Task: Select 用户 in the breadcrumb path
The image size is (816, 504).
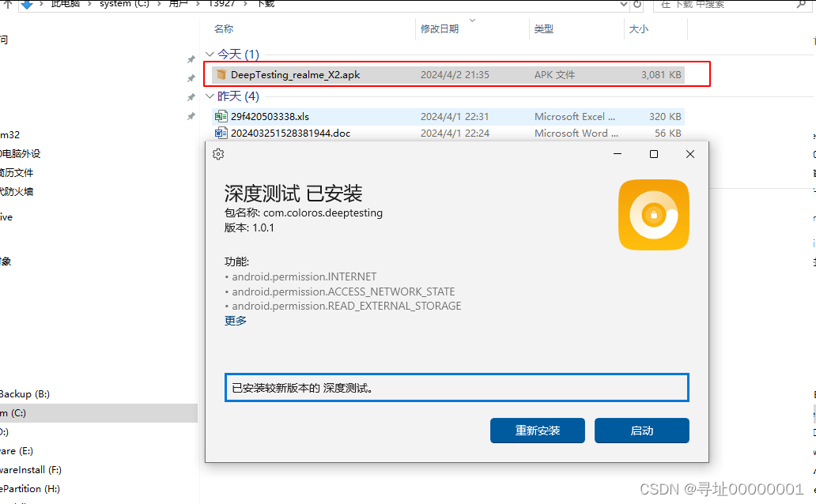Action: [x=178, y=4]
